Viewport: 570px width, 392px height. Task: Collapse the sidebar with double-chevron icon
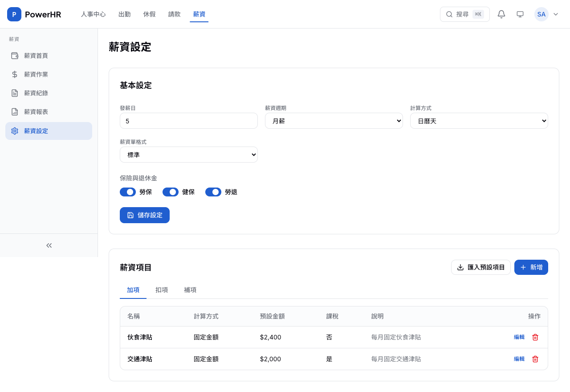(x=49, y=245)
